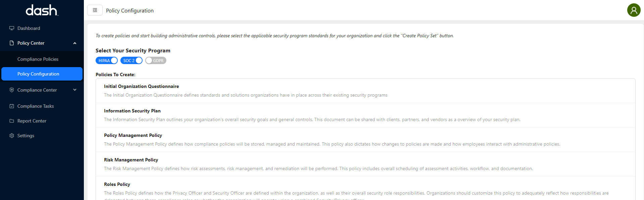Screen dimensions: 644x200
Task: Select the Information Security Plan entry
Action: tap(132, 111)
